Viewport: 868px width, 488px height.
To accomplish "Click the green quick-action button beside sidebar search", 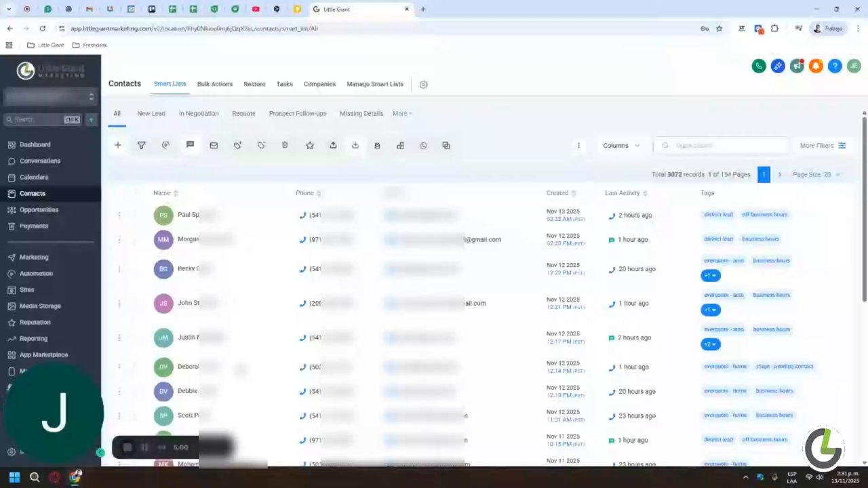I will (x=91, y=119).
